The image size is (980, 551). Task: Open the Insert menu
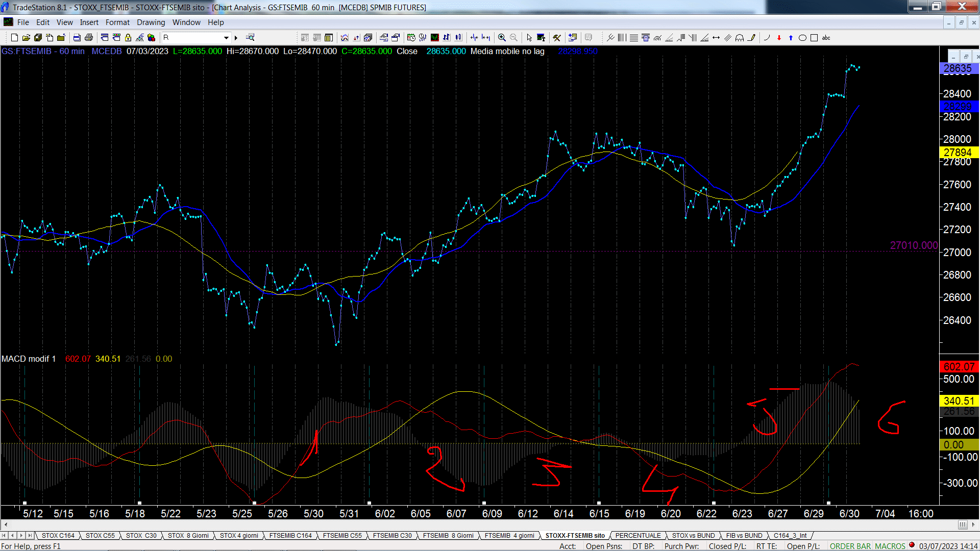89,22
